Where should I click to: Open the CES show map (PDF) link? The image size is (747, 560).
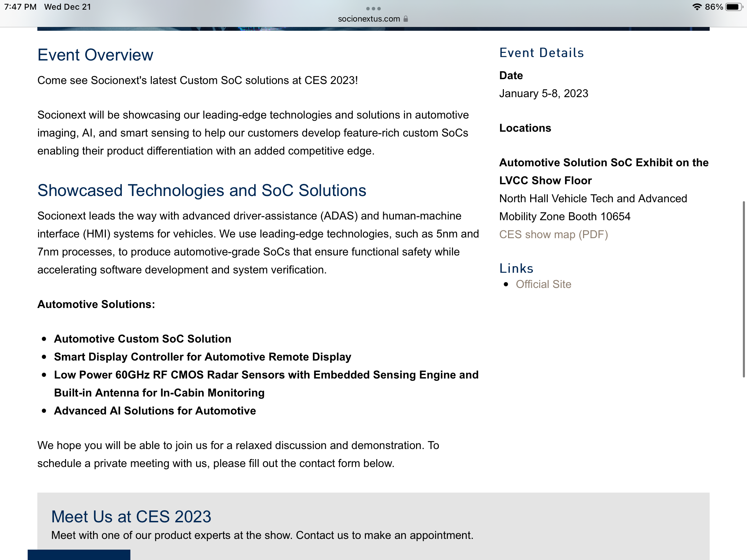click(x=553, y=234)
